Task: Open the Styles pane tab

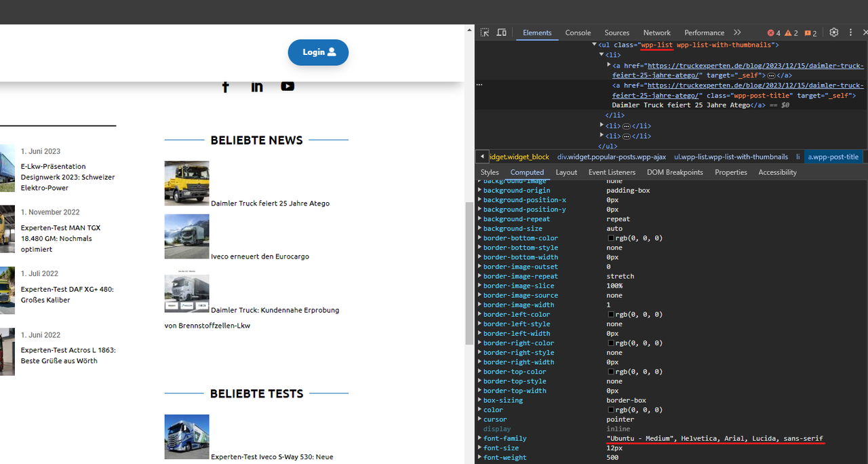Action: pyautogui.click(x=490, y=172)
